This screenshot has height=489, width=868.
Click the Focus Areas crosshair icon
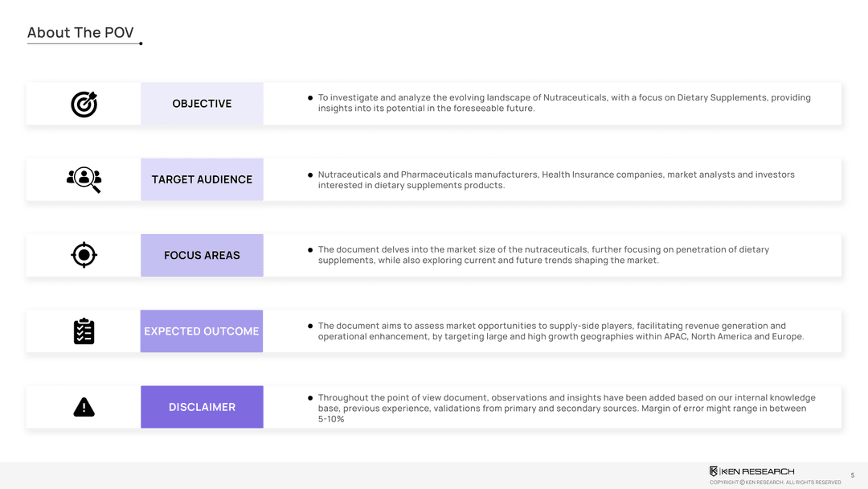84,255
